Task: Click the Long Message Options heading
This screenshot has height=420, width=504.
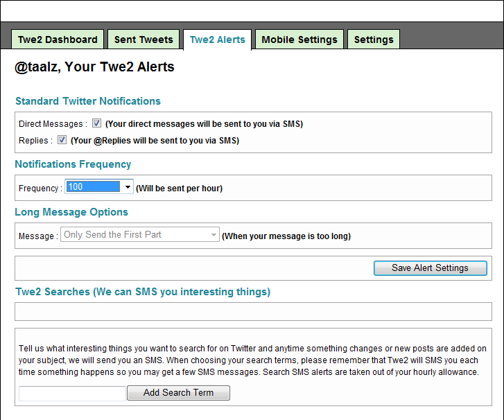Action: pos(71,212)
